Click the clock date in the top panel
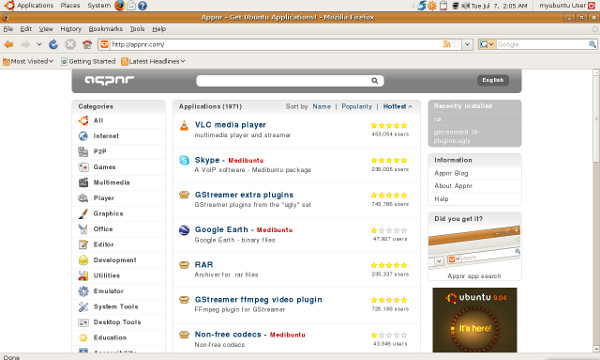 coord(499,6)
